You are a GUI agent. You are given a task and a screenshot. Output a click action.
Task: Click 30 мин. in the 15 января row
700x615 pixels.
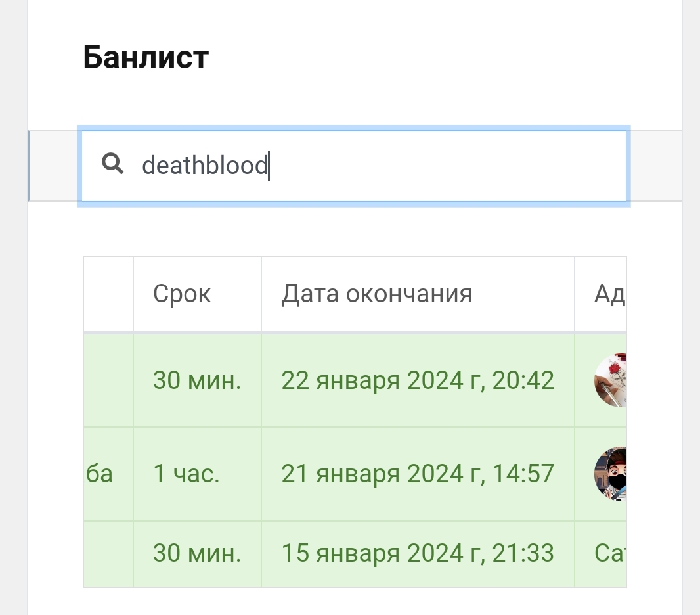[197, 554]
